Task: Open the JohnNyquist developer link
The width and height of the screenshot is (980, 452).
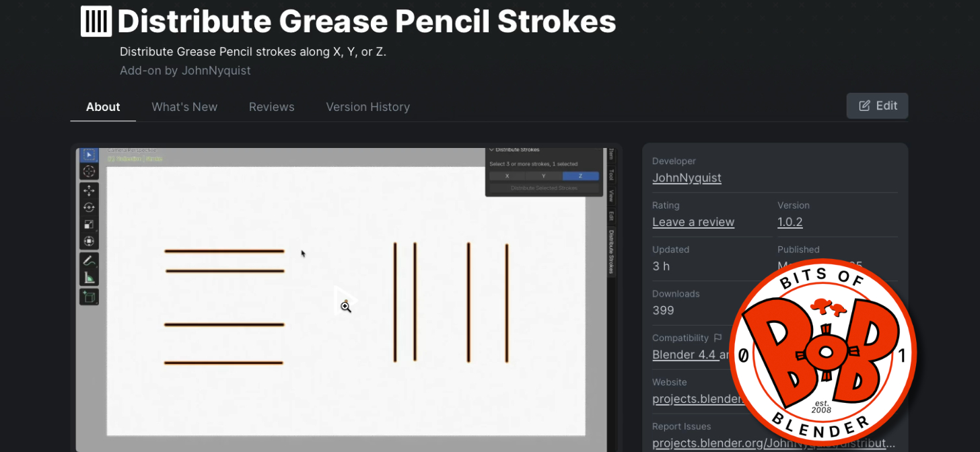Action: click(x=687, y=178)
